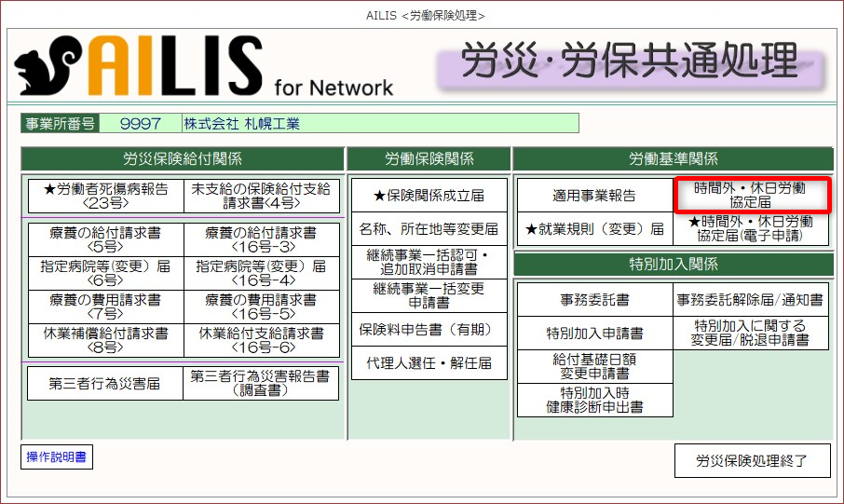Open 事務委託書 form
This screenshot has height=504, width=844.
pyautogui.click(x=594, y=300)
